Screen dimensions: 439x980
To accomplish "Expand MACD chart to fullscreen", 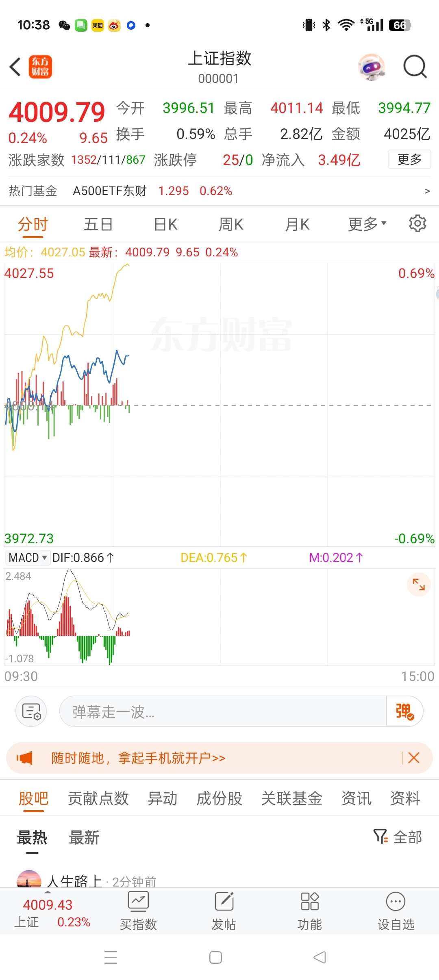I will pos(419,584).
